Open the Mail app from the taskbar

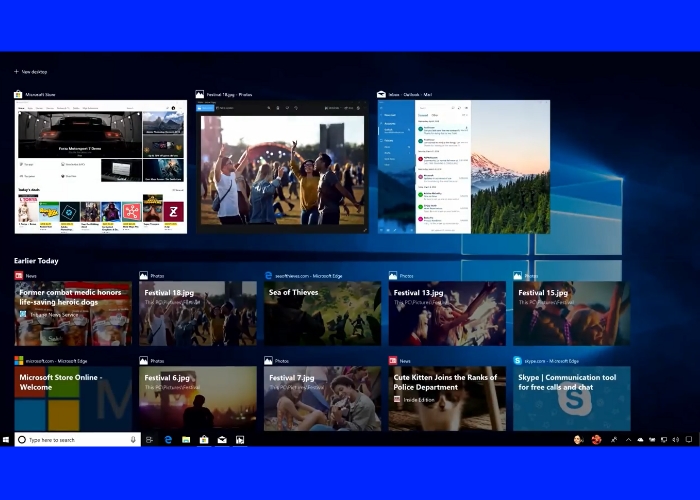[x=222, y=440]
